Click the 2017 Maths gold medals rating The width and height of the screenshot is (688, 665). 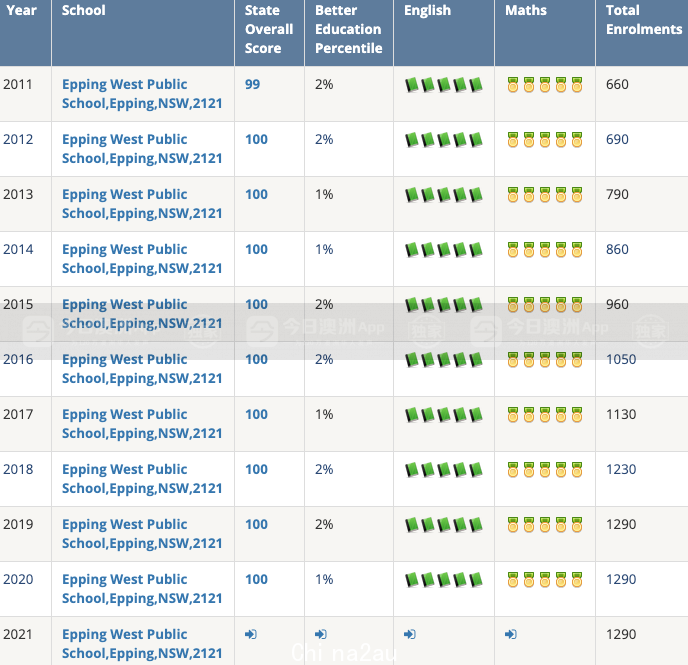click(x=545, y=415)
